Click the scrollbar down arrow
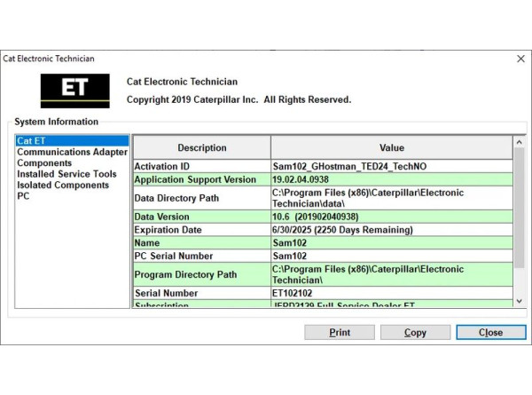The width and height of the screenshot is (532, 395). click(519, 302)
